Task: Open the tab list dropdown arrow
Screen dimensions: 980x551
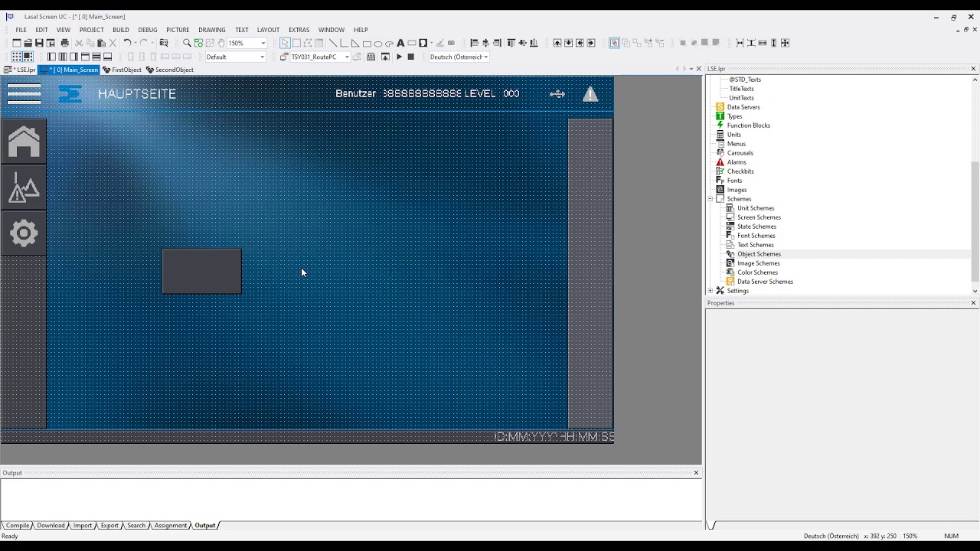Action: (x=691, y=69)
